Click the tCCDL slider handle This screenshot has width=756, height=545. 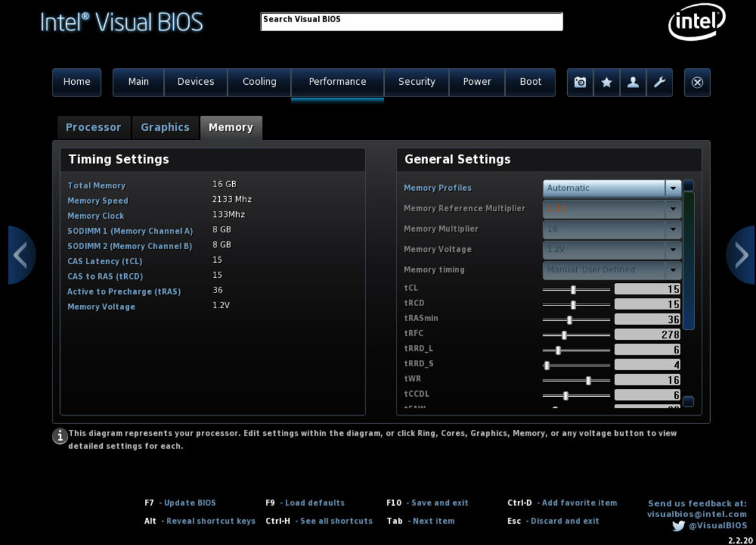coord(566,395)
